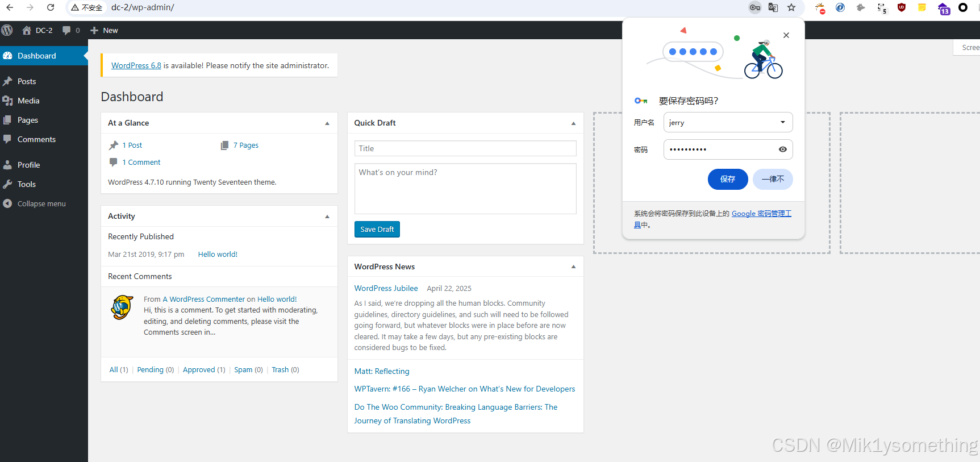This screenshot has width=980, height=462.
Task: Open the WordPress logo menu
Action: pyautogui.click(x=7, y=30)
